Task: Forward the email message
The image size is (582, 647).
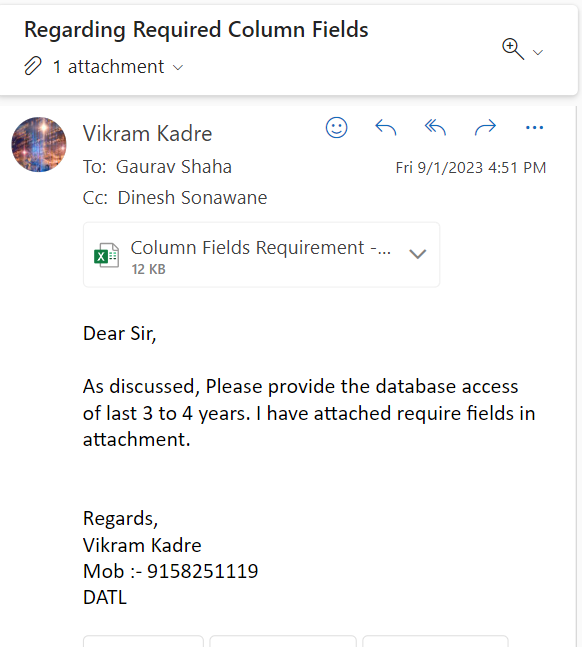Action: [485, 128]
